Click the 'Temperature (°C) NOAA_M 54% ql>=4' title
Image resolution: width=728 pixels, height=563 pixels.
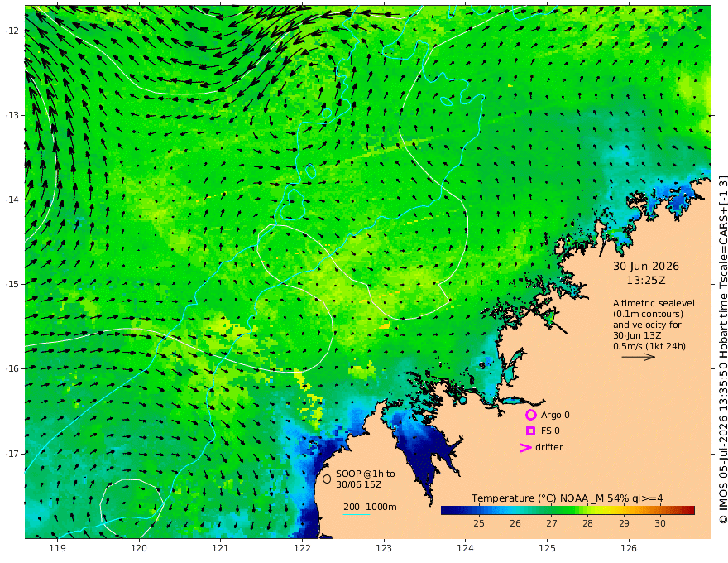[x=568, y=498]
